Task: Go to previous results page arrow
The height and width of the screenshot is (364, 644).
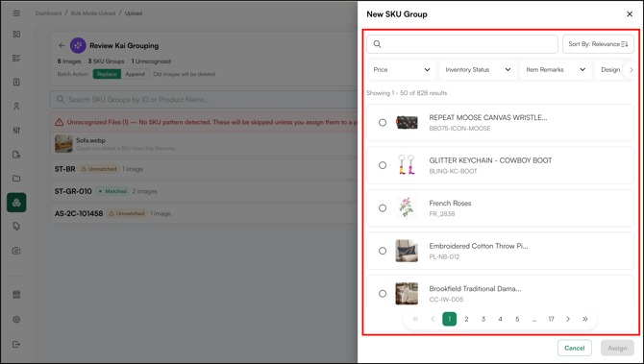Action: point(433,319)
